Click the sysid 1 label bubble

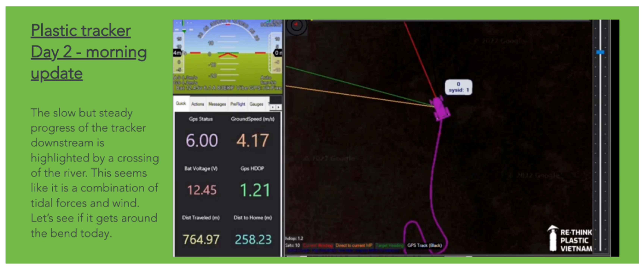(458, 87)
